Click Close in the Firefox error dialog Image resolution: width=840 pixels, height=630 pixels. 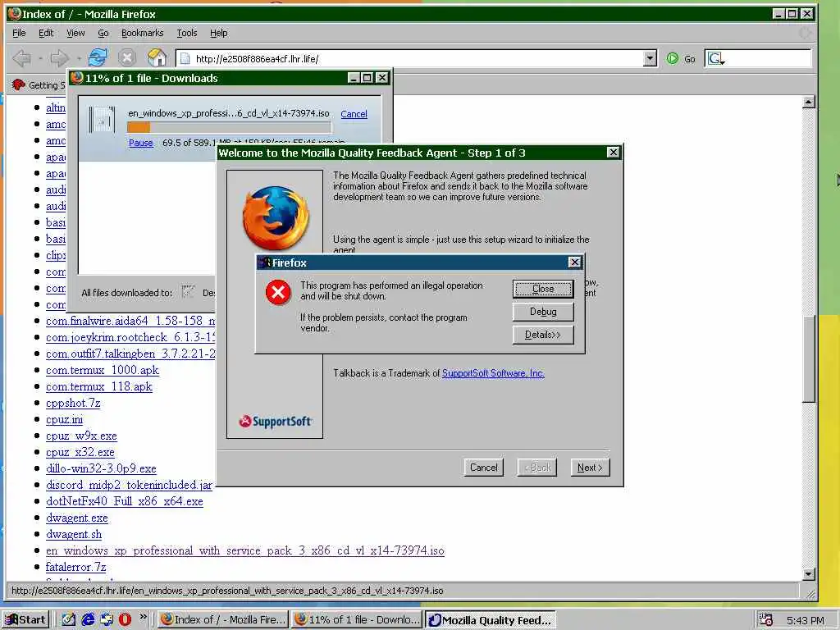coord(543,289)
